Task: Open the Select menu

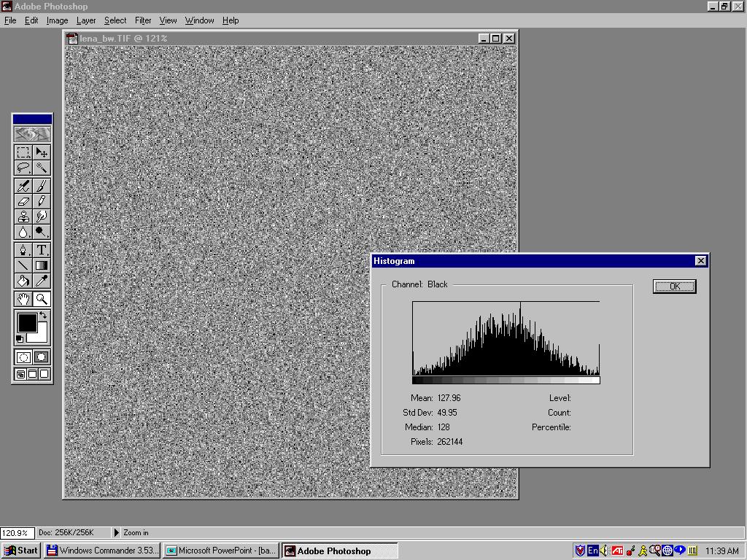Action: [115, 20]
